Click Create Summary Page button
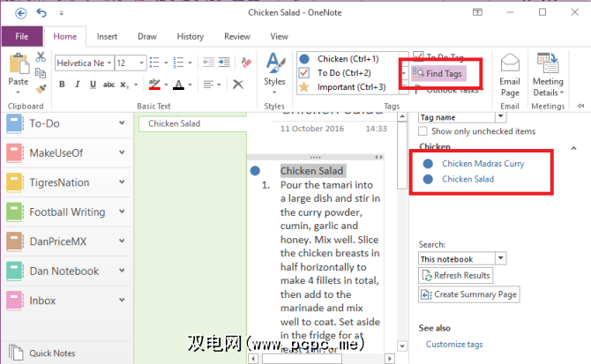 coord(469,294)
